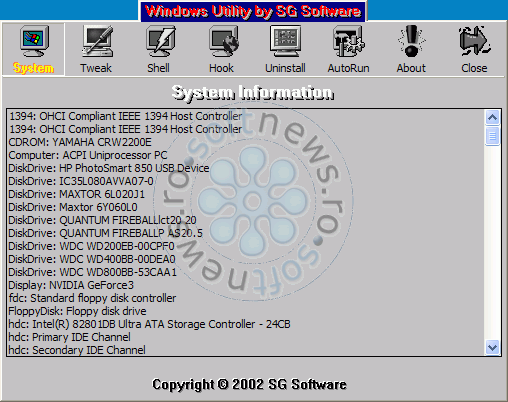
Task: Select 'DiskDrive: WDC WD400BB-00DEA0' row
Action: coord(245,259)
